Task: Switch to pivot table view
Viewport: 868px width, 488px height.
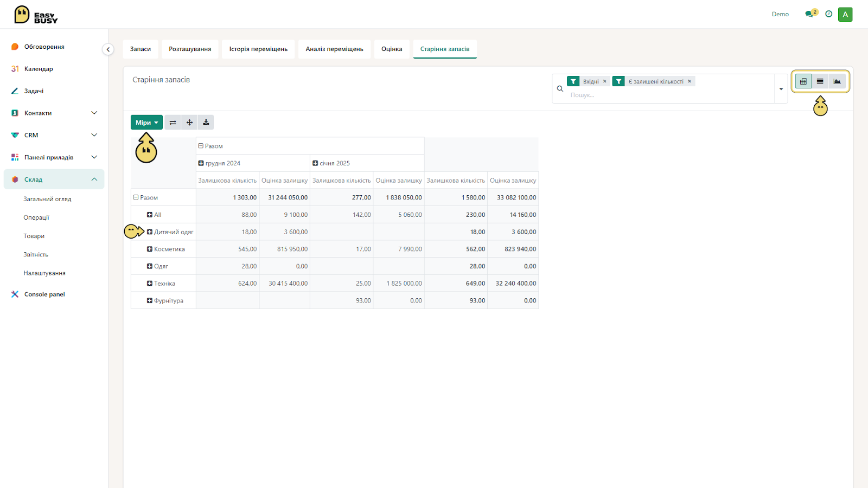Action: pos(803,81)
